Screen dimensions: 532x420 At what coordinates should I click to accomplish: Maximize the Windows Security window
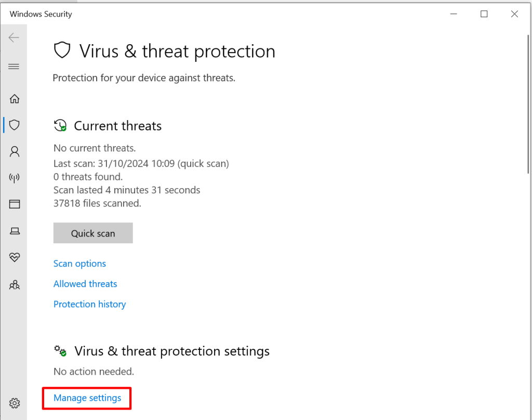(484, 14)
